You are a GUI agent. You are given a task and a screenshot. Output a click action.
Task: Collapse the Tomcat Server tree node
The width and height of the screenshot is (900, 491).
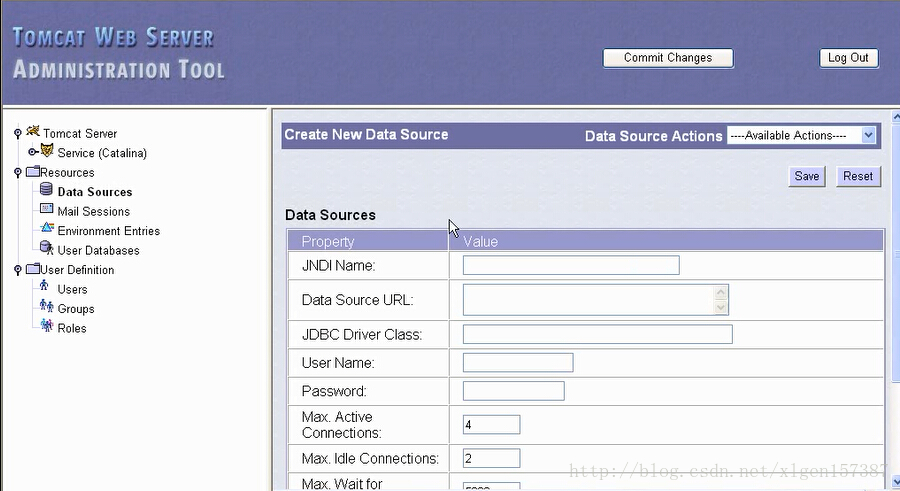point(17,133)
